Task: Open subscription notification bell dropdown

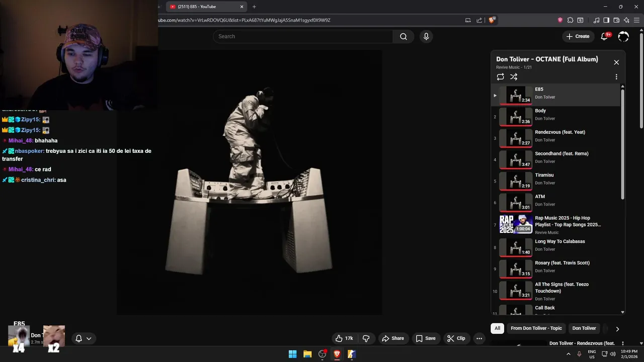Action: coord(84,338)
